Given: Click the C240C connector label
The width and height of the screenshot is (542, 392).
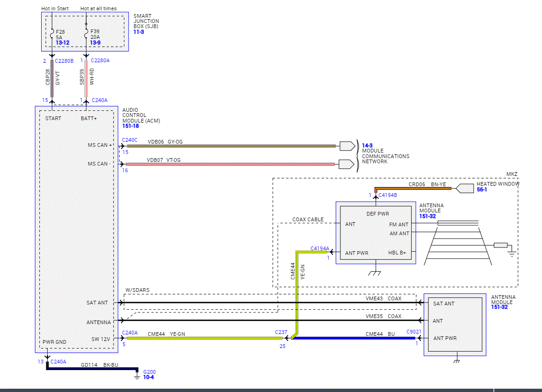Looking at the screenshot, I should point(130,140).
